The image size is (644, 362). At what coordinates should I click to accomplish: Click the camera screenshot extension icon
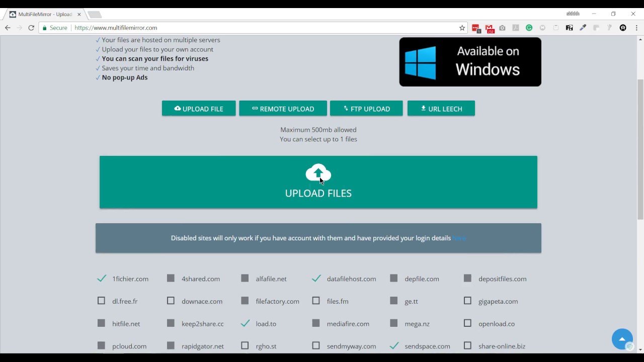[x=502, y=28]
